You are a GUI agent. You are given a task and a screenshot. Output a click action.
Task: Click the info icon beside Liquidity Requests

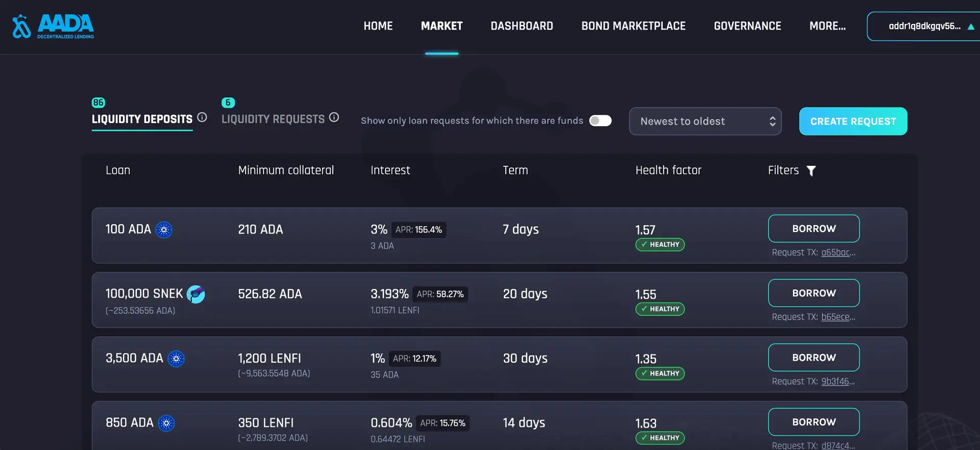[x=334, y=117]
